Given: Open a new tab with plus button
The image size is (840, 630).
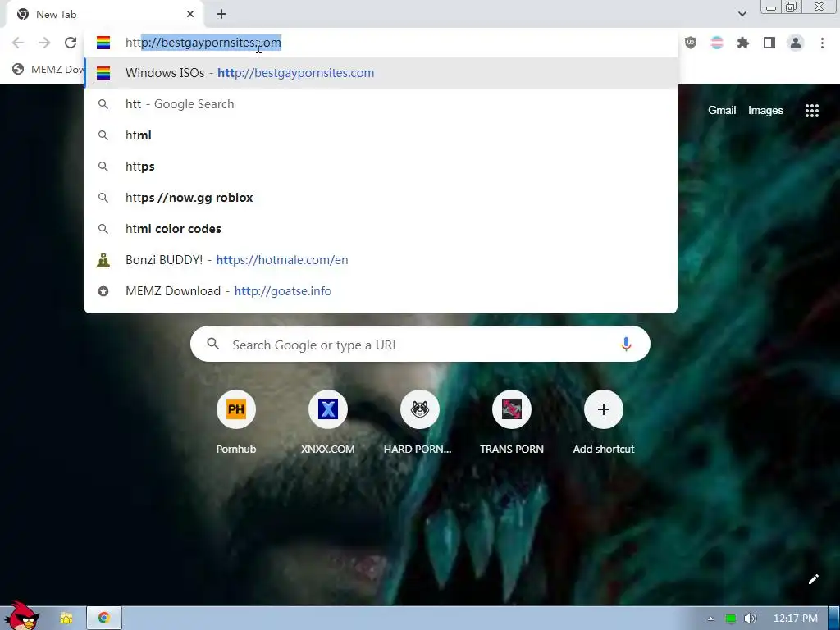Looking at the screenshot, I should [221, 15].
